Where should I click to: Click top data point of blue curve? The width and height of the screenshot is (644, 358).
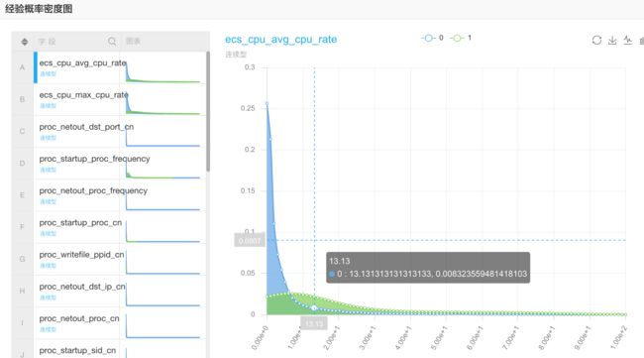(267, 103)
